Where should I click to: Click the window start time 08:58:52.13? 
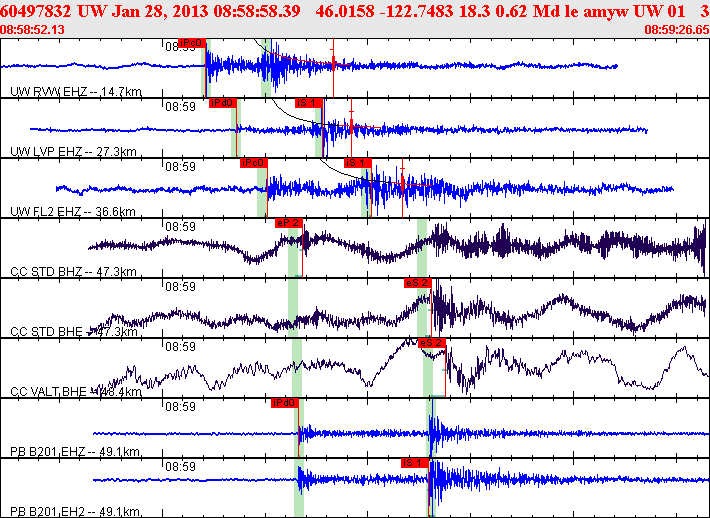tap(32, 30)
